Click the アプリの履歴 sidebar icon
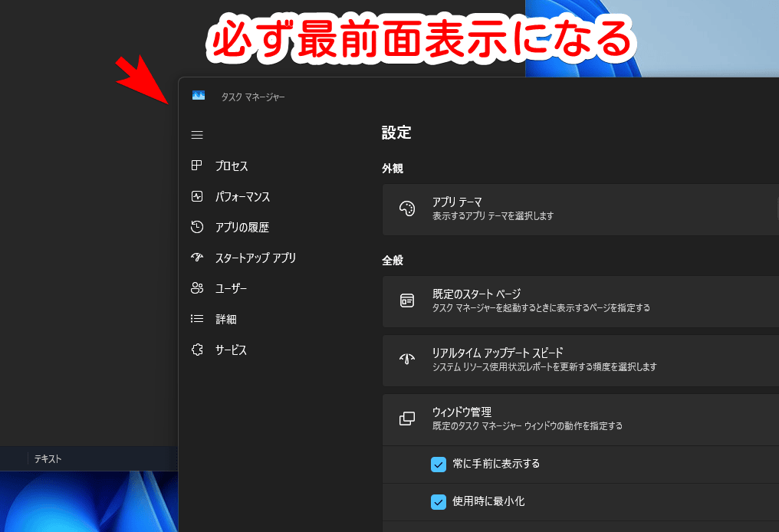 point(197,227)
